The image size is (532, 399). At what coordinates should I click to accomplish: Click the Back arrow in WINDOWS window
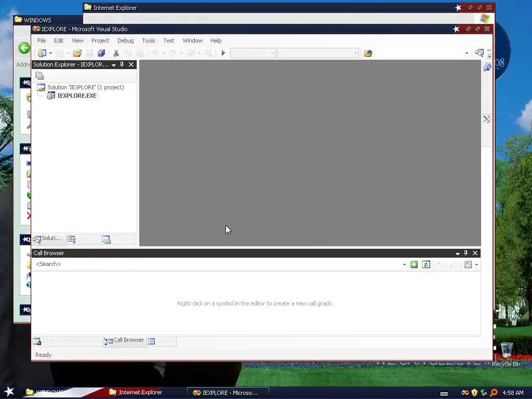coord(24,48)
